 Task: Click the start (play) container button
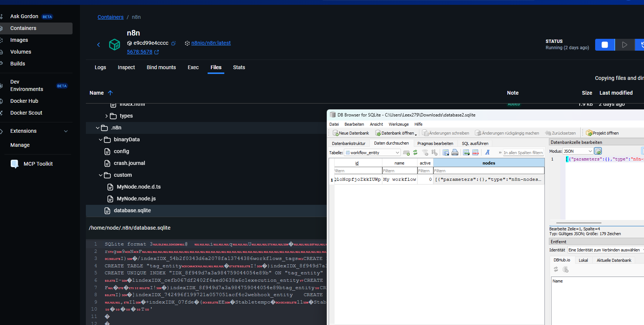pyautogui.click(x=625, y=45)
